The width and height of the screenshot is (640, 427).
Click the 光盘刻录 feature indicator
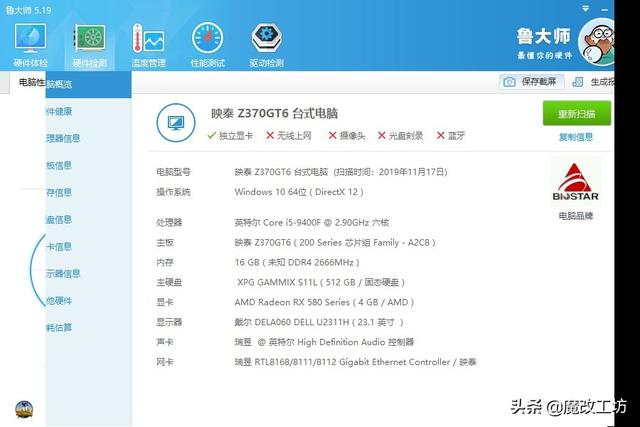[x=400, y=136]
